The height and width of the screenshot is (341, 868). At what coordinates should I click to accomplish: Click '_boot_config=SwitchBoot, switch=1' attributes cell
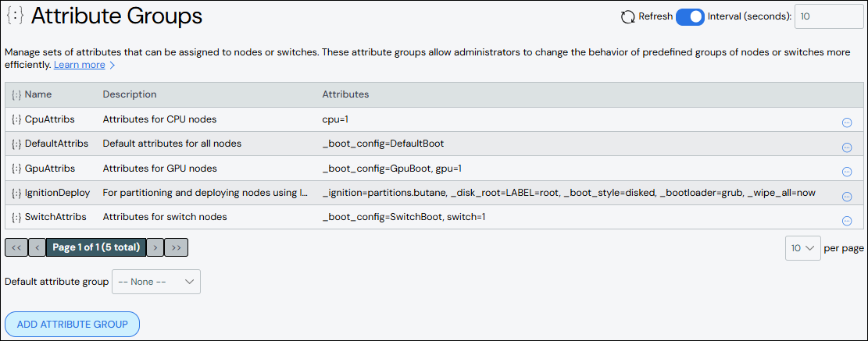coord(404,217)
